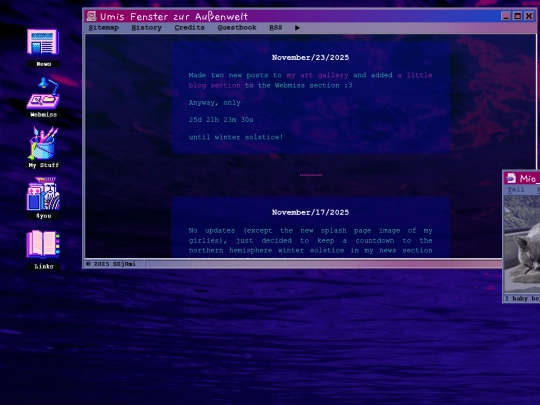Open the Sitemap menu
Viewport: 540px width, 405px height.
click(103, 28)
